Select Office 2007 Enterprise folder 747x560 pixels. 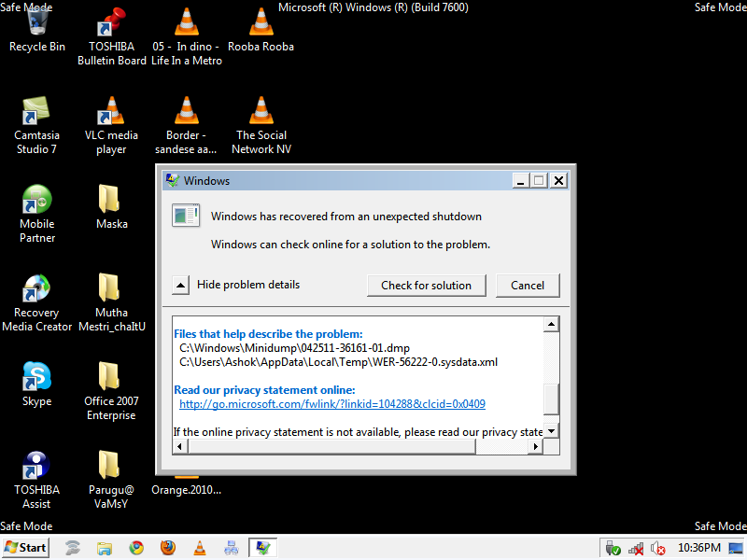(x=111, y=391)
